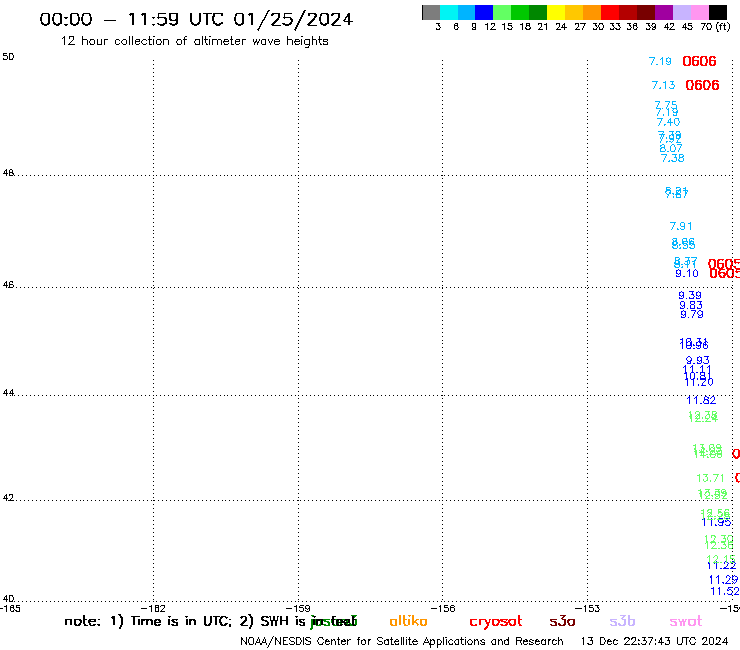Click the '00:00 – 11:59 UTC 01/25/2024' title
The height and width of the screenshot is (650, 740).
coord(196,20)
